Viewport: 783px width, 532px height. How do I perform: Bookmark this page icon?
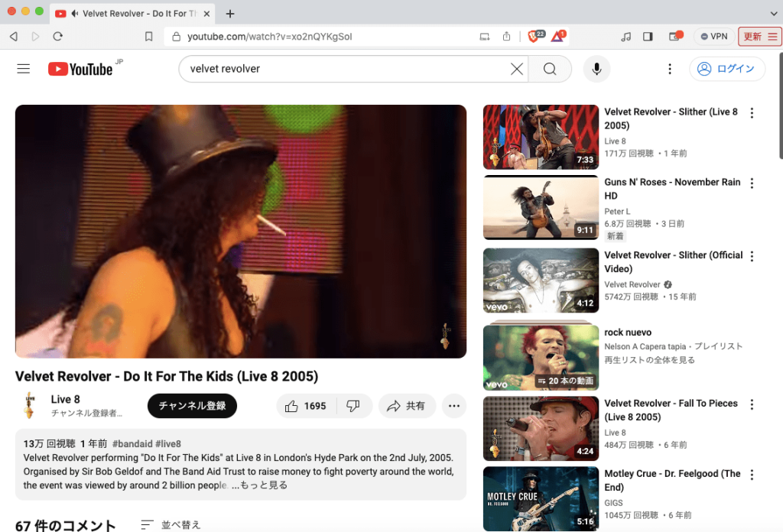coord(149,37)
